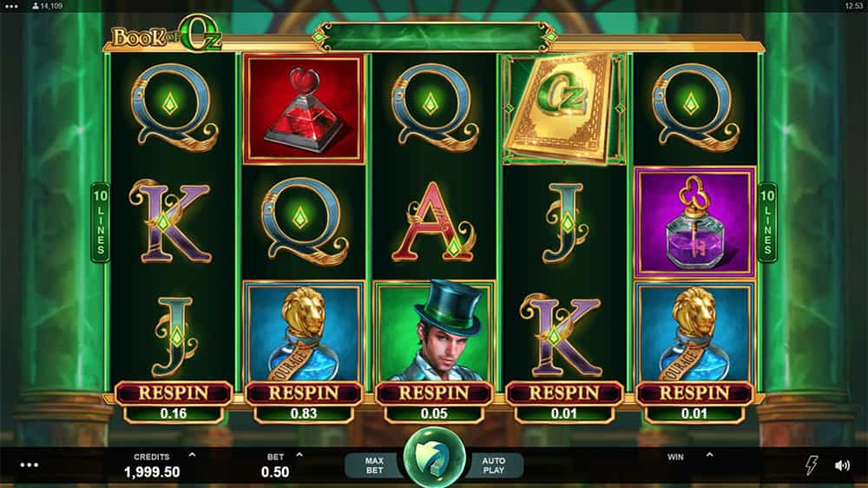Viewport: 868px width, 488px height.
Task: Click the purple clover potion symbol
Action: 694,221
